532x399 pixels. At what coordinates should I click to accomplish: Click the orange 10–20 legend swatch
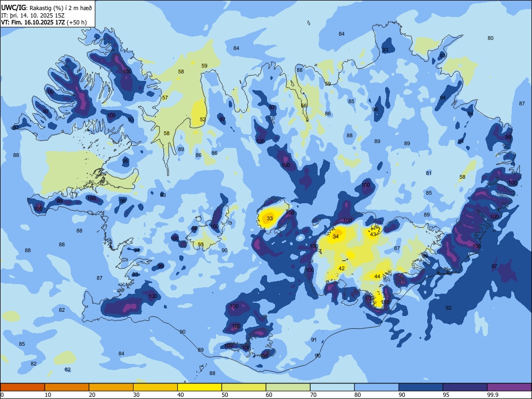click(67, 387)
